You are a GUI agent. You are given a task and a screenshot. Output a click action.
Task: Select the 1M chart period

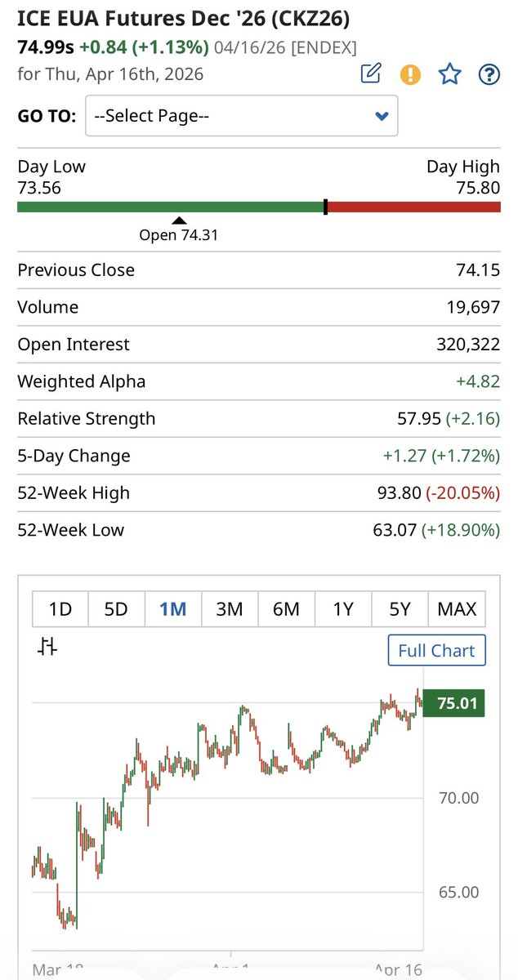tap(173, 609)
